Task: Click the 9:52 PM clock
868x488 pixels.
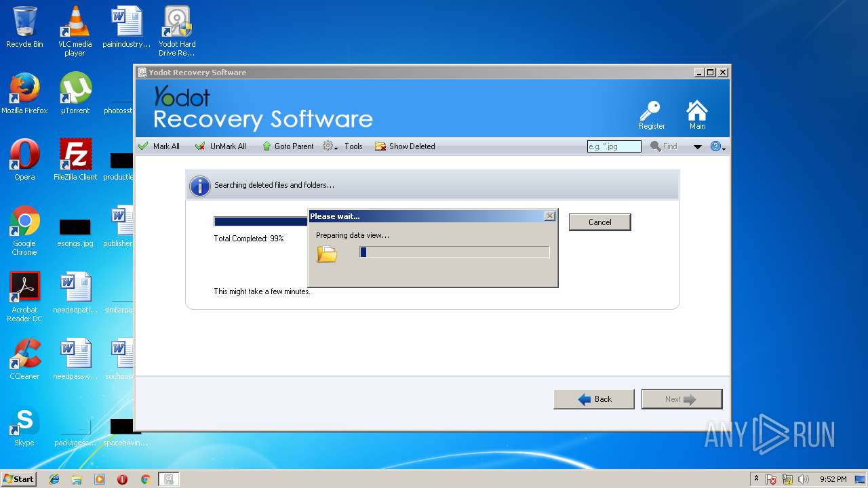Action: pos(833,479)
